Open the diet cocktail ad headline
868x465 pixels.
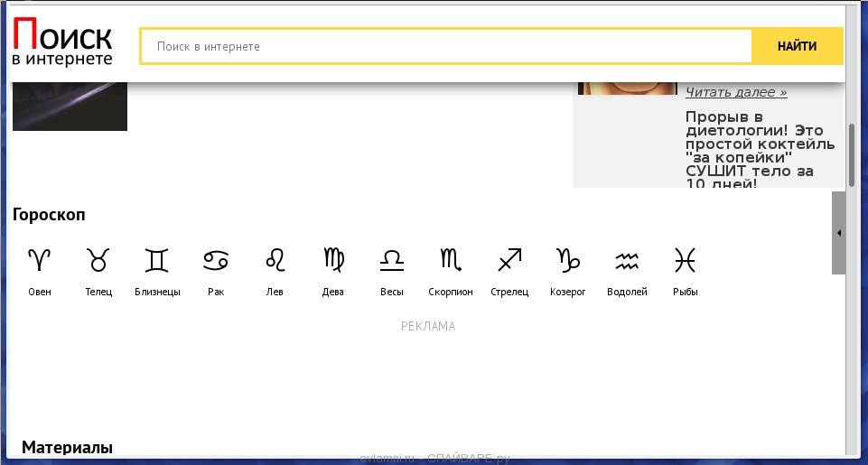tap(750, 150)
